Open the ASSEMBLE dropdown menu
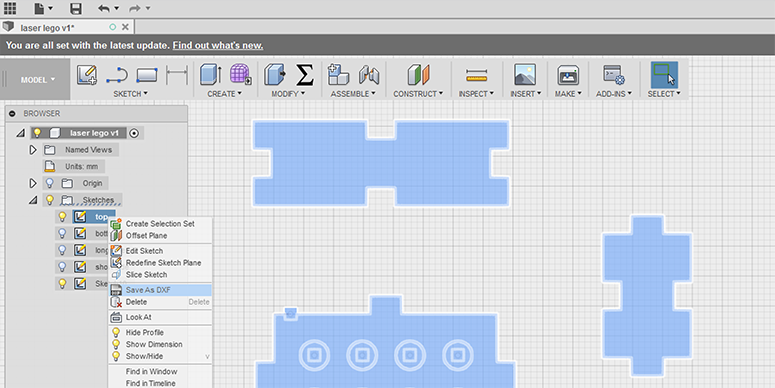775x388 pixels. pyautogui.click(x=353, y=94)
